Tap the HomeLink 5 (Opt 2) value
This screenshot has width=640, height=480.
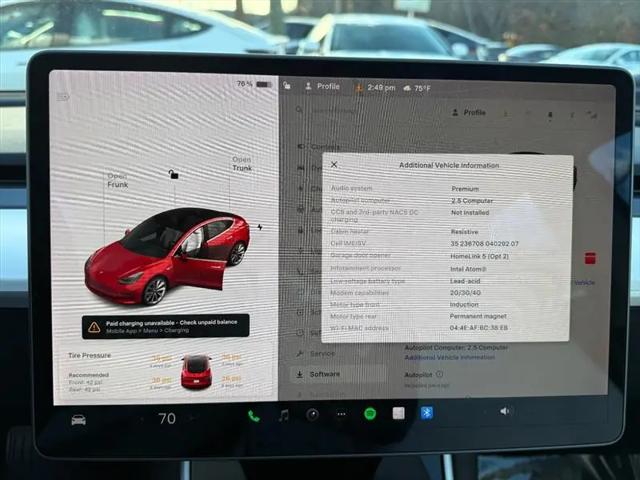[479, 256]
